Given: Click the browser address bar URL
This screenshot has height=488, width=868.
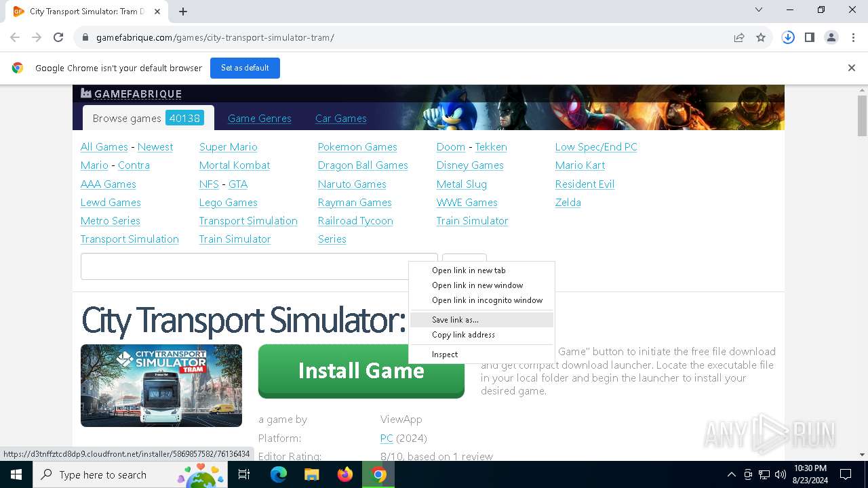Looking at the screenshot, I should click(215, 38).
